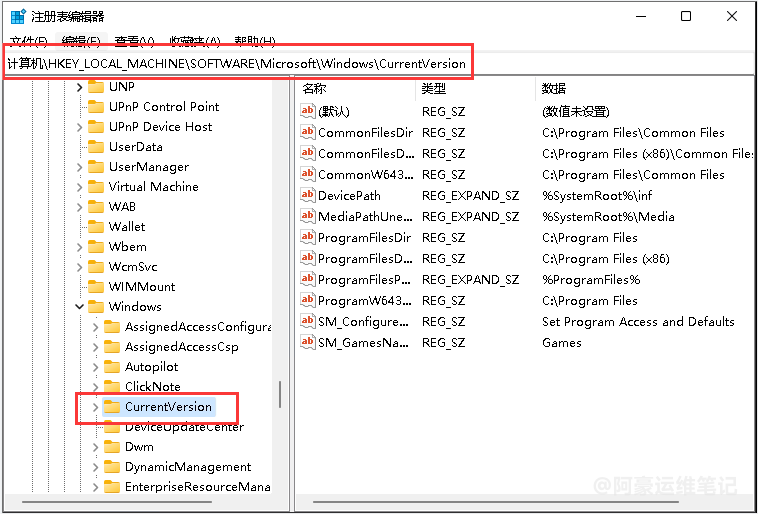Viewport: 758px width, 514px height.
Task: Expand the UPnP Device Host key
Action: pyautogui.click(x=80, y=127)
